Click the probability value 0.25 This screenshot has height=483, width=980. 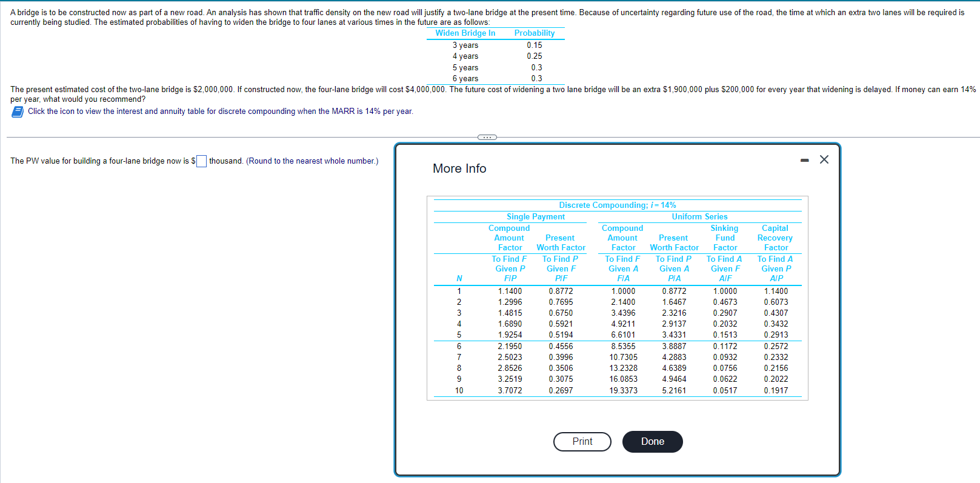pos(535,56)
